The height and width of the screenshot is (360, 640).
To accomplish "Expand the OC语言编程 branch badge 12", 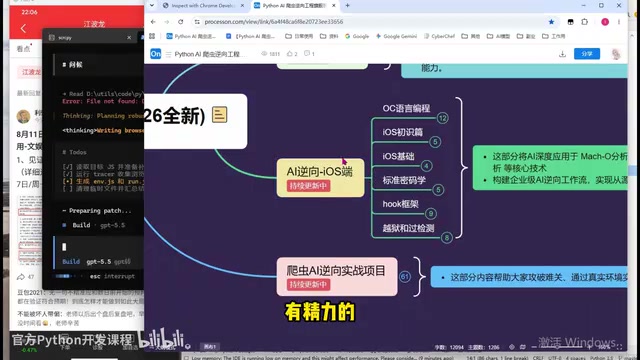I will [442, 118].
